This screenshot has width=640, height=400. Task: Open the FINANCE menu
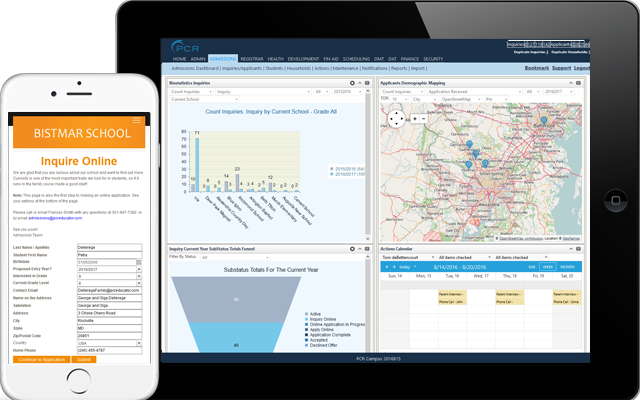[x=410, y=59]
